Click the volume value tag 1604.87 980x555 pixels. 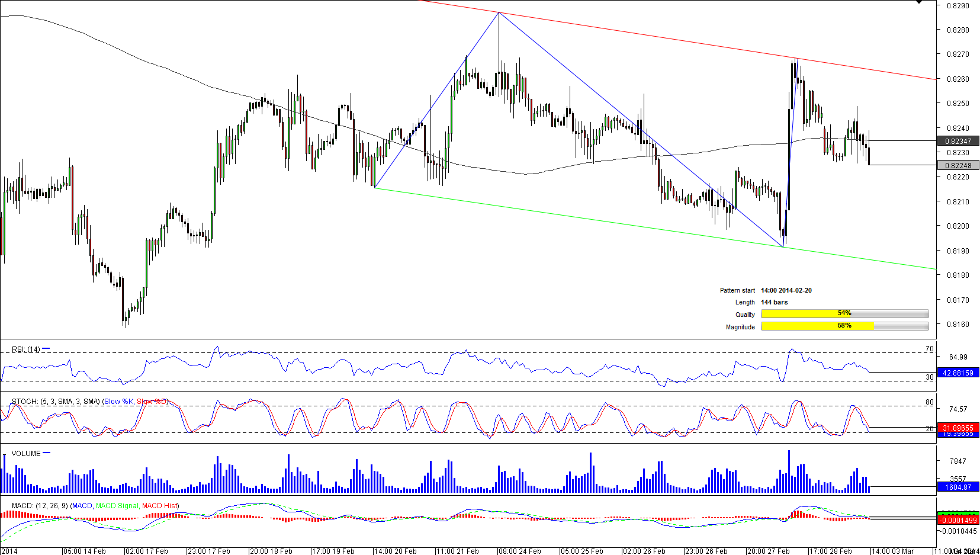coord(957,487)
